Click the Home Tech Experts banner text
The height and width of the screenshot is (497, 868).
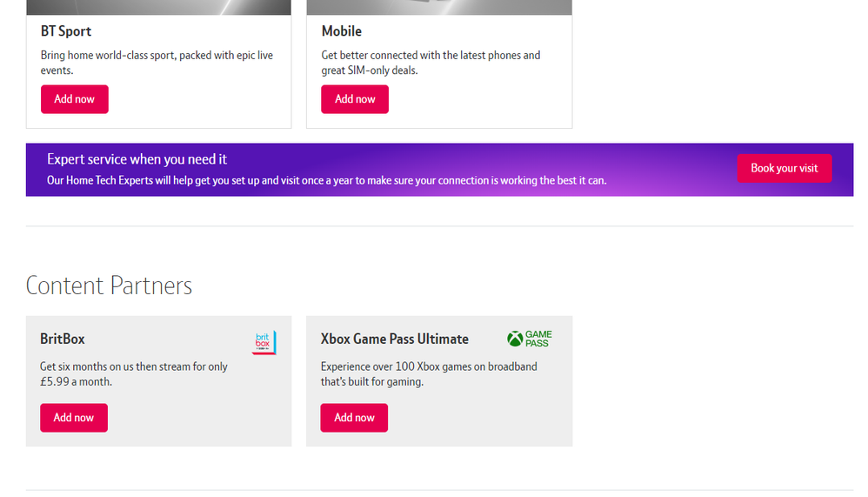(326, 180)
